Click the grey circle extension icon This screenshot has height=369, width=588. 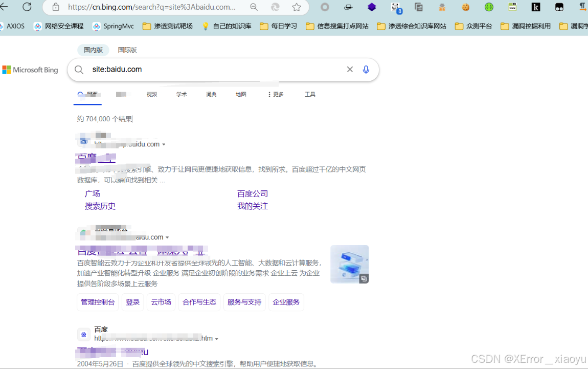(325, 7)
